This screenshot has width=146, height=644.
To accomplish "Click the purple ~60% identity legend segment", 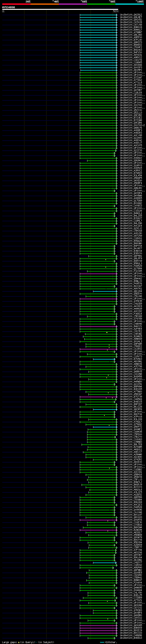I will coord(73,4).
